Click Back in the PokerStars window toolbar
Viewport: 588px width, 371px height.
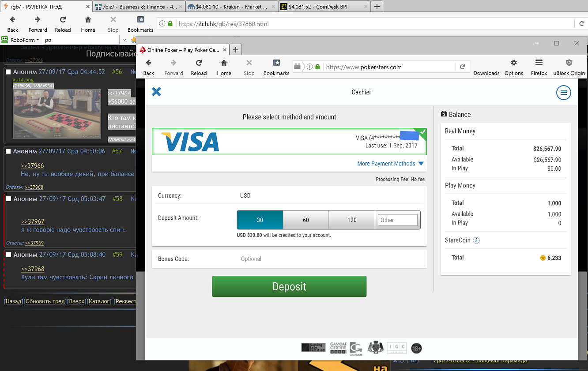point(149,67)
